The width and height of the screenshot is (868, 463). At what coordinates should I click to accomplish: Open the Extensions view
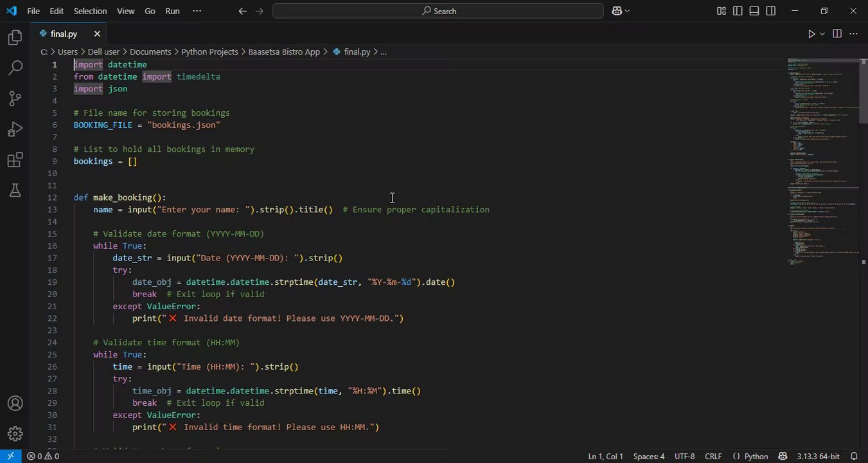pyautogui.click(x=15, y=160)
